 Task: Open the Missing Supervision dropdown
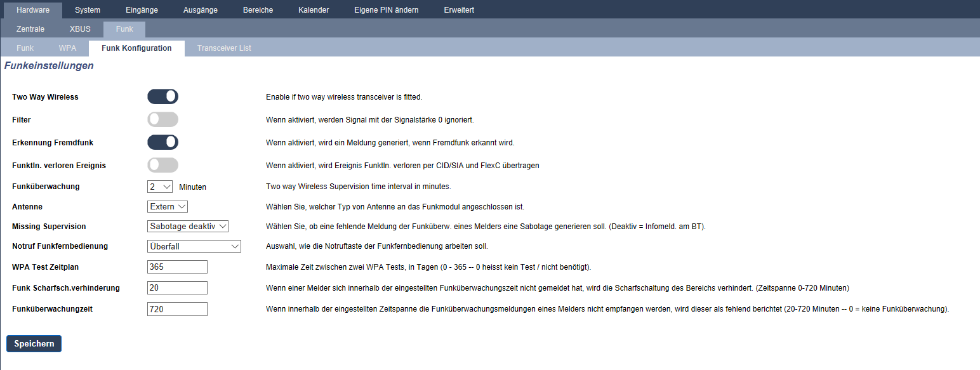(187, 226)
